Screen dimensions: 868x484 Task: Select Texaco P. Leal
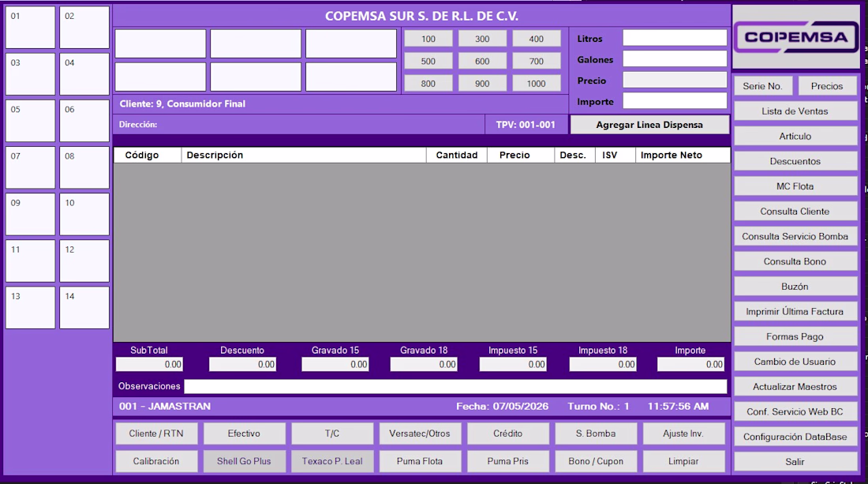(332, 461)
